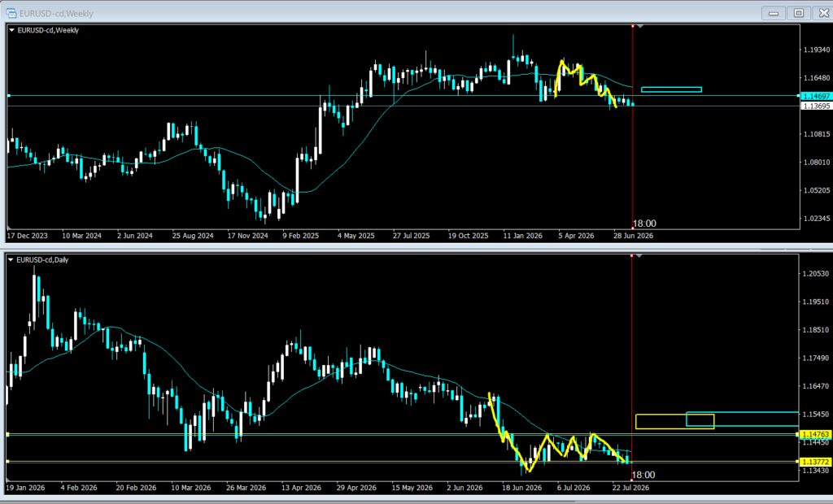The height and width of the screenshot is (504, 833).
Task: Click the 9 Feb 2025 date label
Action: [x=301, y=236]
